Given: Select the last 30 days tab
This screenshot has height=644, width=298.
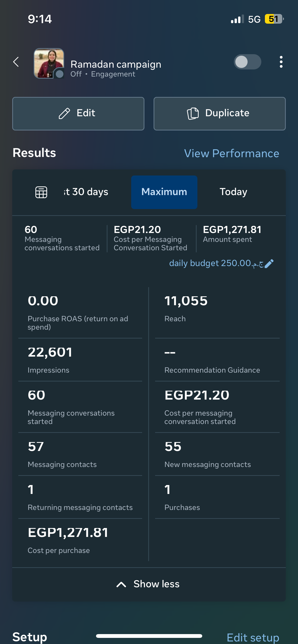Looking at the screenshot, I should 86,192.
